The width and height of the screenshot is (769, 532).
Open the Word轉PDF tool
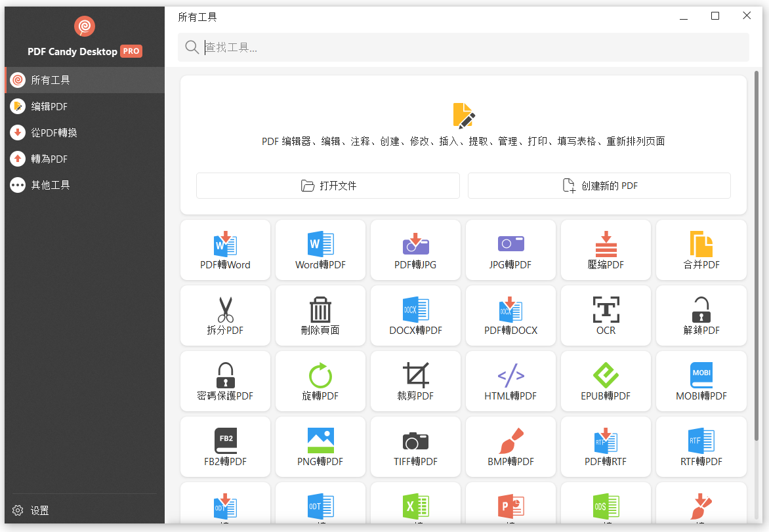tap(320, 250)
